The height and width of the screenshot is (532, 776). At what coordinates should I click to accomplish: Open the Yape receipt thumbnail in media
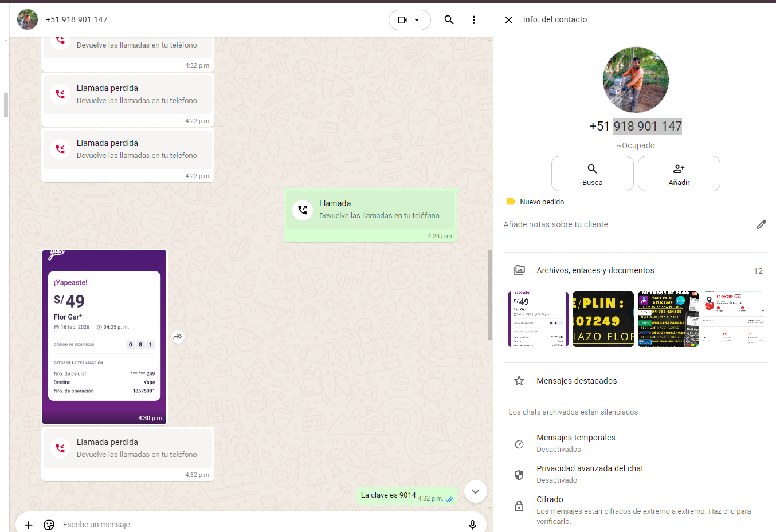point(538,320)
